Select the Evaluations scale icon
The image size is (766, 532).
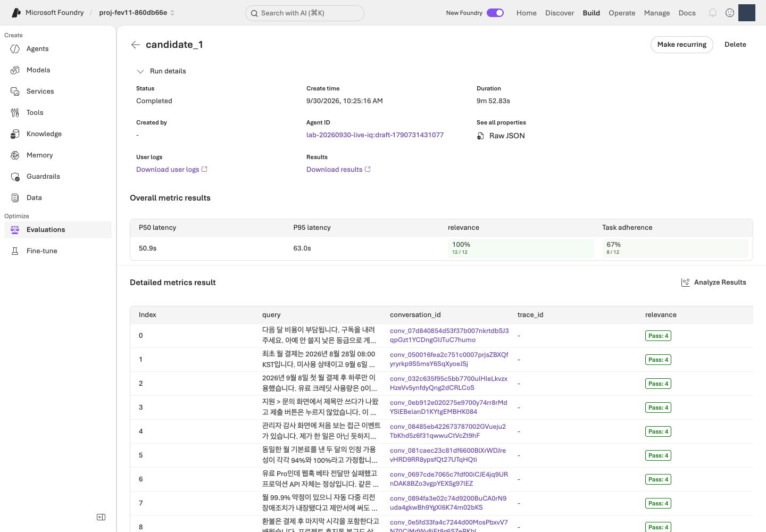15,230
